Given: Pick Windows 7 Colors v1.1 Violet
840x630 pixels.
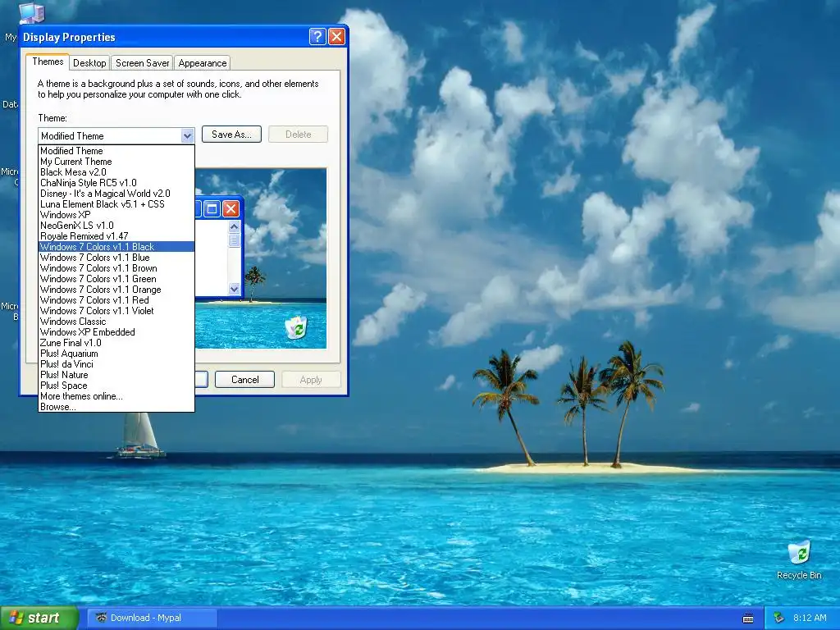Looking at the screenshot, I should coord(116,311).
